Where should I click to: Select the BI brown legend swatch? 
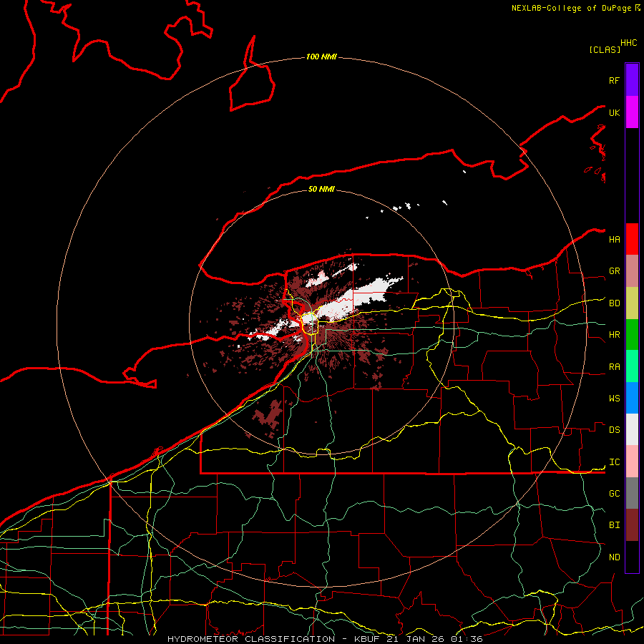click(x=632, y=525)
